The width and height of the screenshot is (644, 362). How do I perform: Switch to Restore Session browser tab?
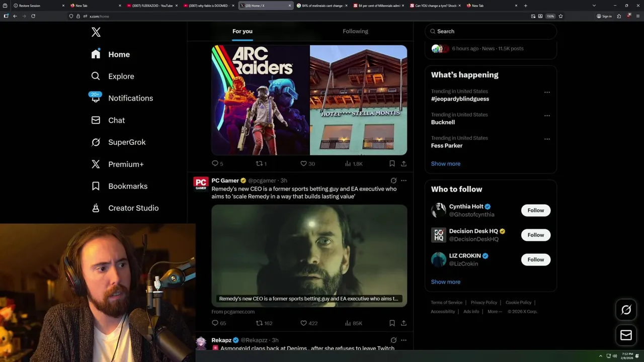pyautogui.click(x=38, y=6)
